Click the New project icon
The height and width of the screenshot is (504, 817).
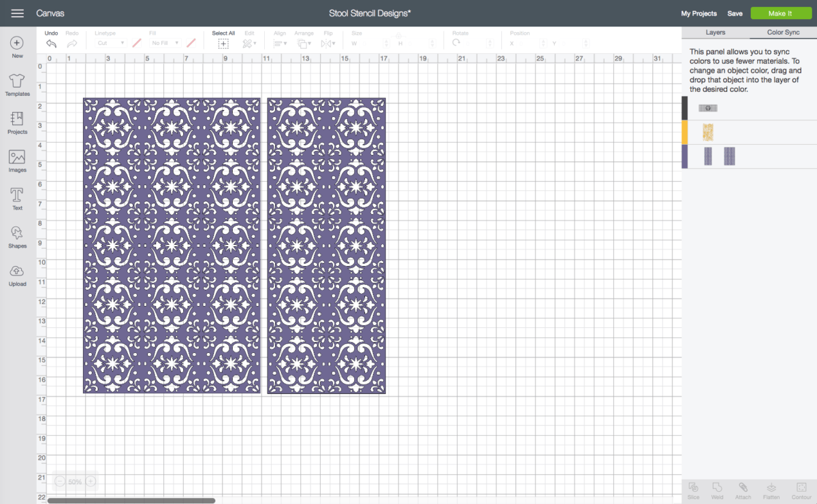tap(17, 44)
